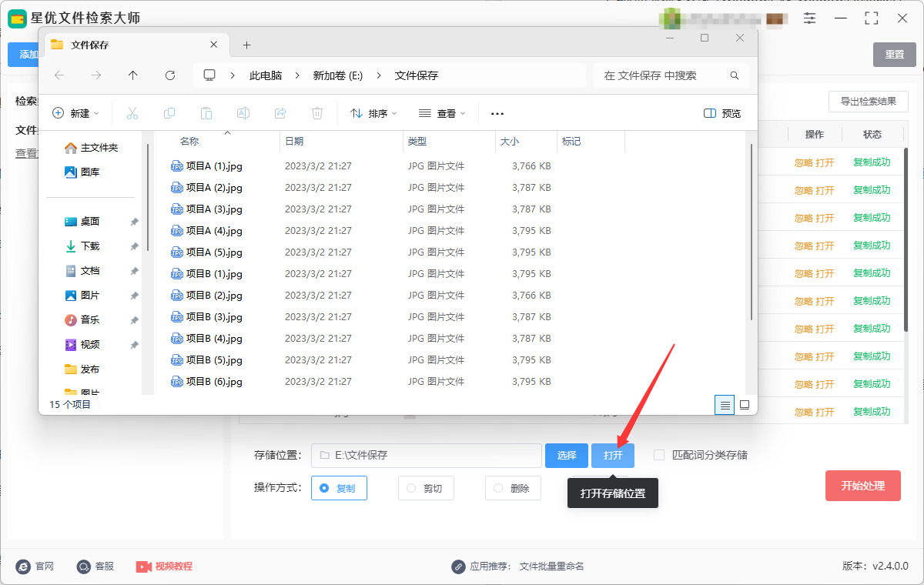
Task: Click the Delete trash icon in Explorer
Action: click(x=317, y=113)
